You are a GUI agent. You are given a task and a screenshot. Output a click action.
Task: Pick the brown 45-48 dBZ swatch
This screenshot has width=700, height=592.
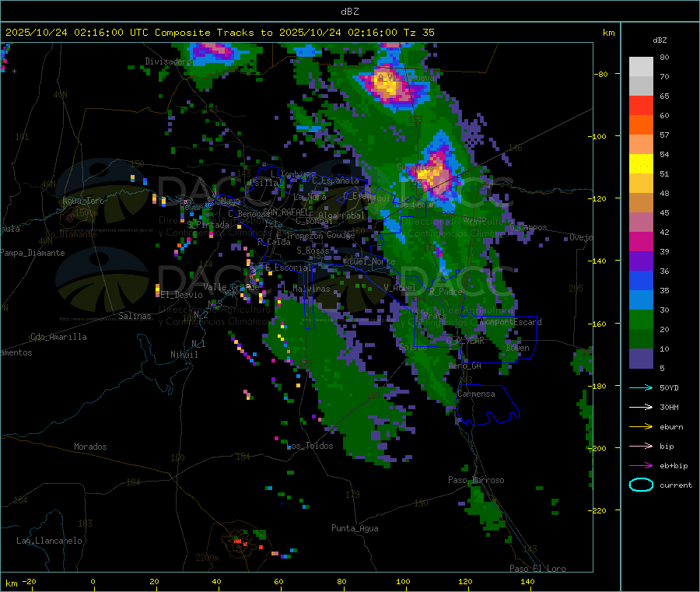tap(641, 203)
